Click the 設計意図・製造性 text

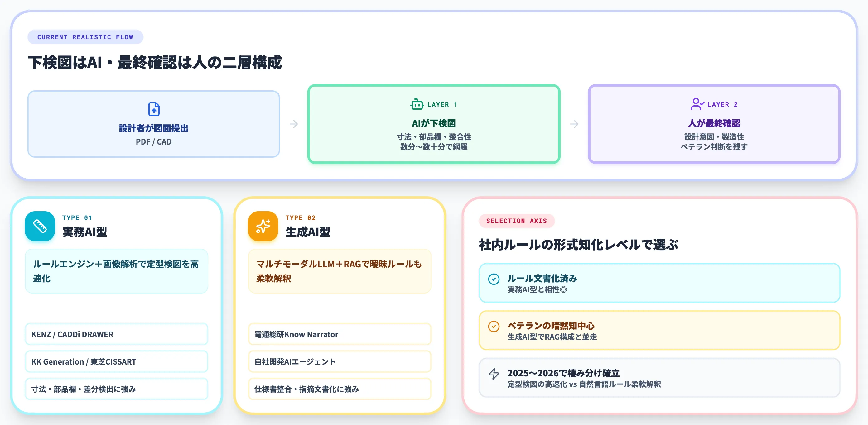coord(714,137)
